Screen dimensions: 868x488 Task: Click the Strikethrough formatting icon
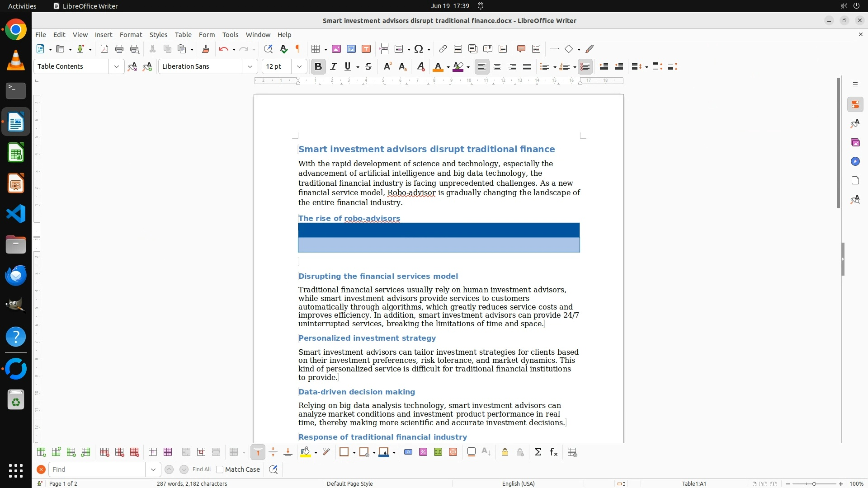point(368,66)
